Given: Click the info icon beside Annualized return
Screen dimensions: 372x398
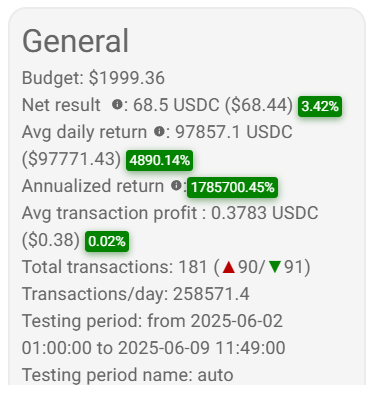Looking at the screenshot, I should tap(176, 185).
